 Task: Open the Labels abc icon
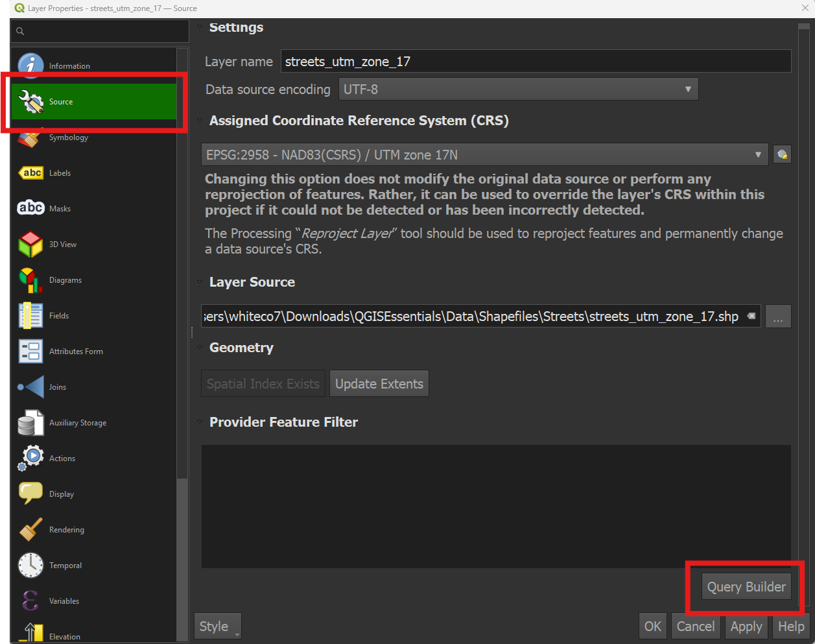[x=30, y=173]
